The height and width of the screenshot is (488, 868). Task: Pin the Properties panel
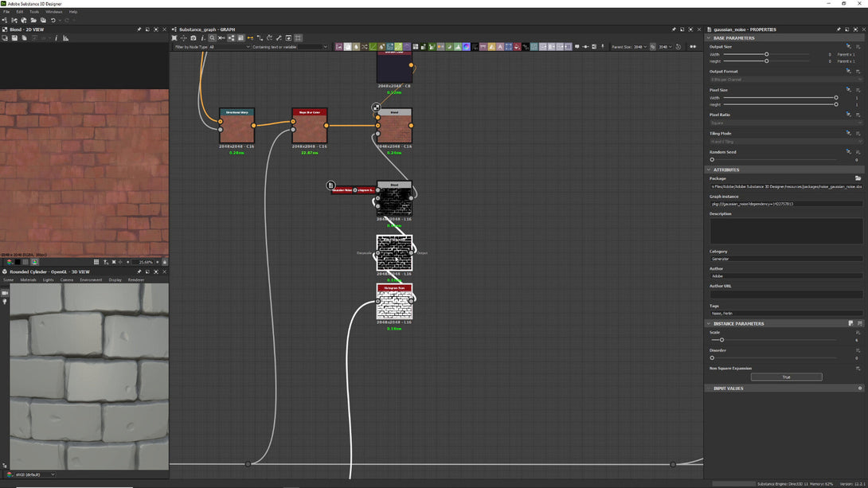(838, 29)
